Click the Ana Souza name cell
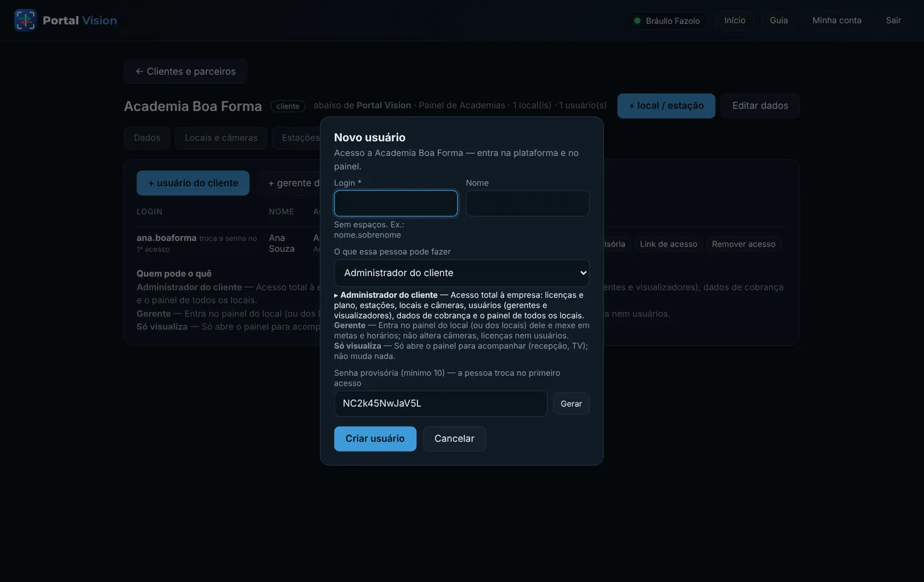924x582 pixels. click(x=282, y=243)
